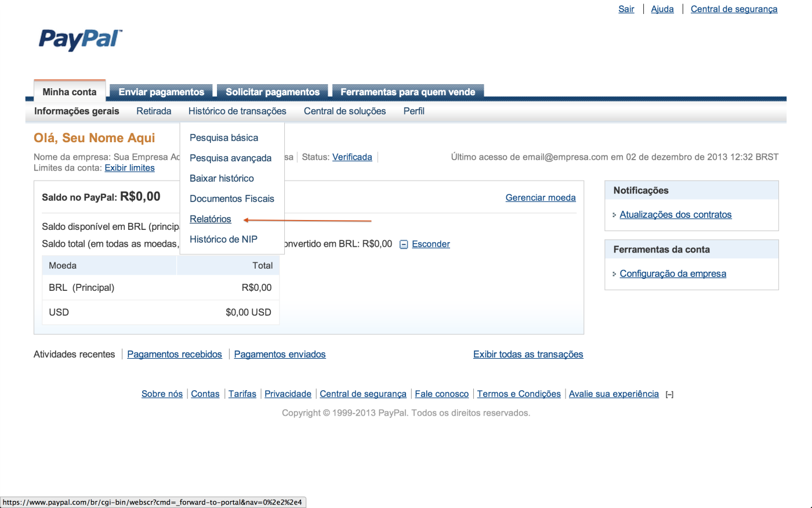Open the Solicitar pagamentos tab

[x=273, y=92]
